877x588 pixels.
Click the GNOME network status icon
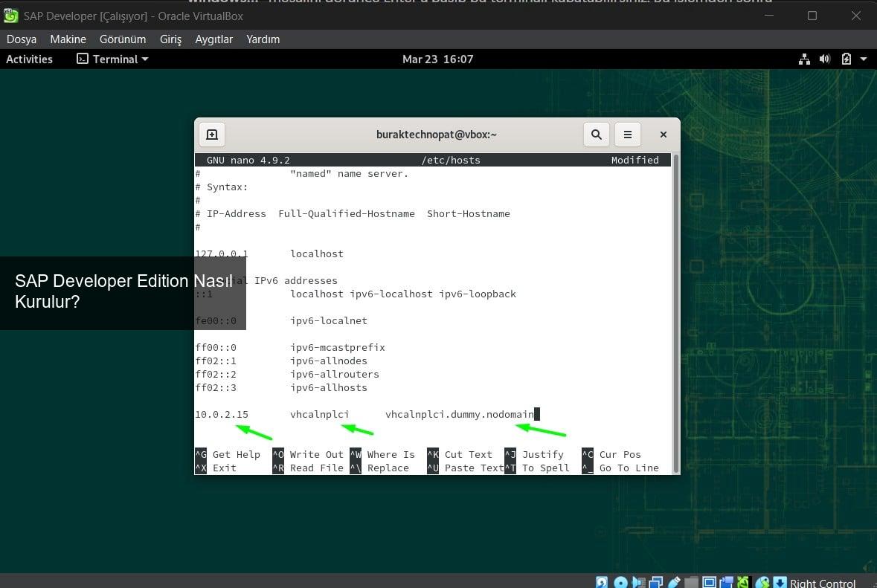(x=804, y=59)
